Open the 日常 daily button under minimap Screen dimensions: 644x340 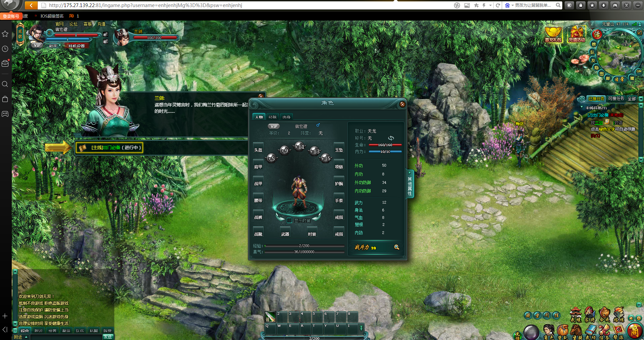coord(619,79)
